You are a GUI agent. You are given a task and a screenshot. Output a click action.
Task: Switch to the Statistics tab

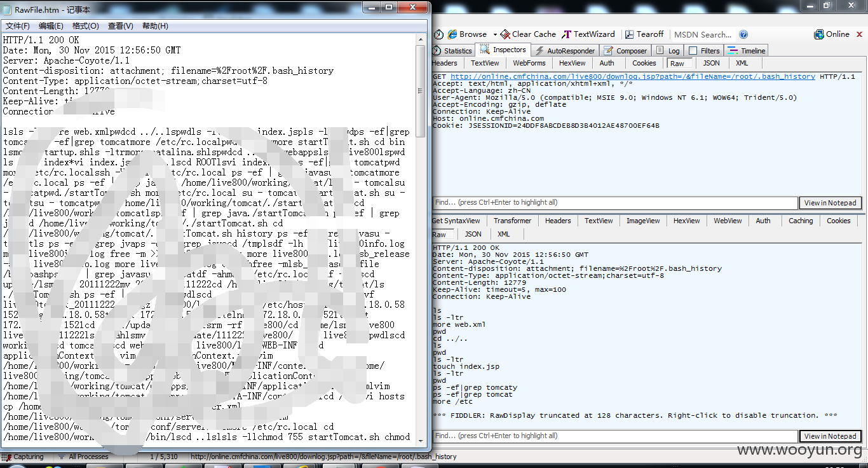point(452,51)
